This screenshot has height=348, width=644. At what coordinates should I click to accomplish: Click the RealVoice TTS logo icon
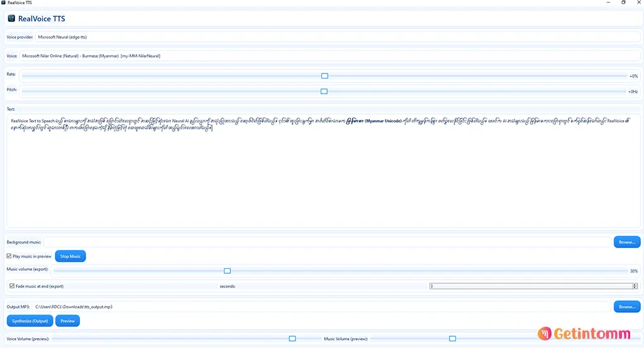[x=11, y=18]
